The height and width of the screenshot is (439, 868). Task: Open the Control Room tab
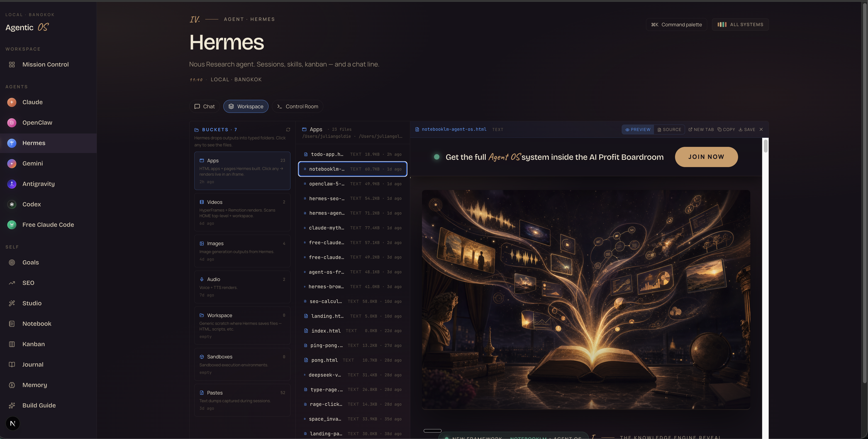point(297,106)
